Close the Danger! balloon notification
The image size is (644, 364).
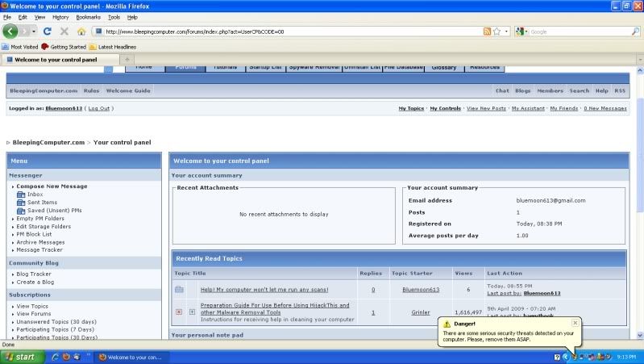(x=575, y=323)
